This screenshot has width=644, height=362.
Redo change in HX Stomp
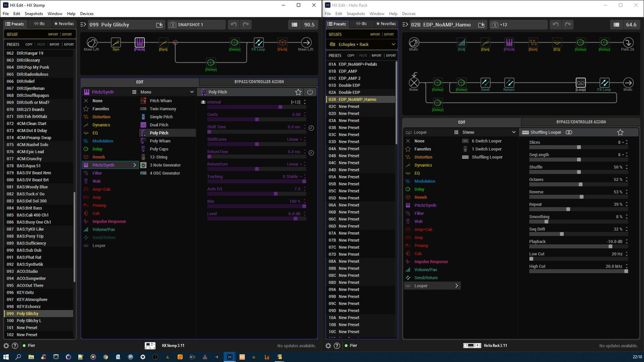click(x=246, y=25)
